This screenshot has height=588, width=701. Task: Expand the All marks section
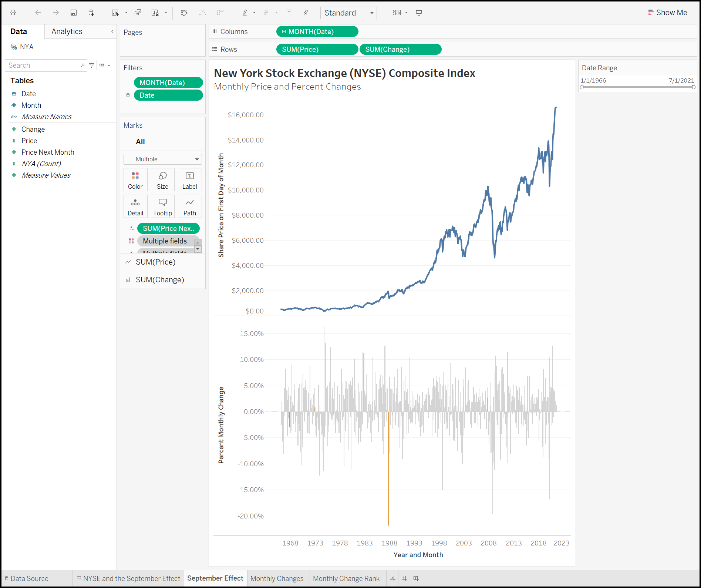162,142
